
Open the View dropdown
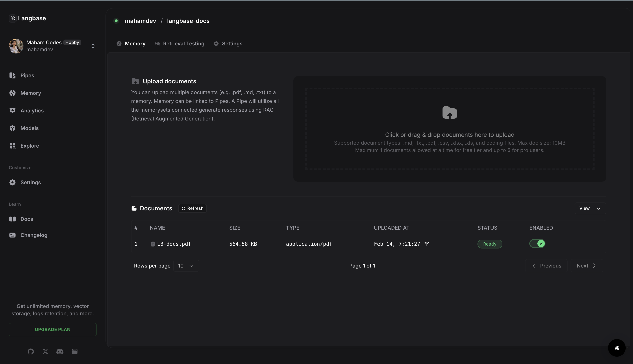(590, 208)
